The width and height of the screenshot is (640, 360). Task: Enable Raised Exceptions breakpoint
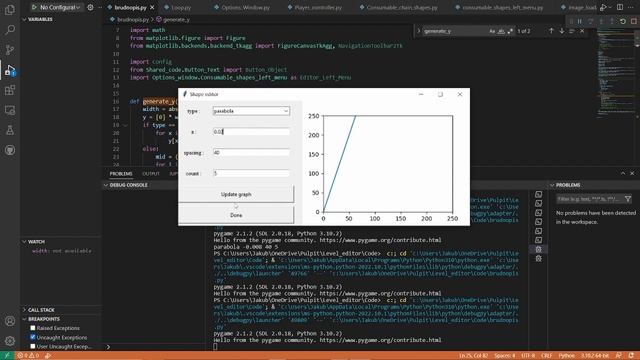pos(33,328)
